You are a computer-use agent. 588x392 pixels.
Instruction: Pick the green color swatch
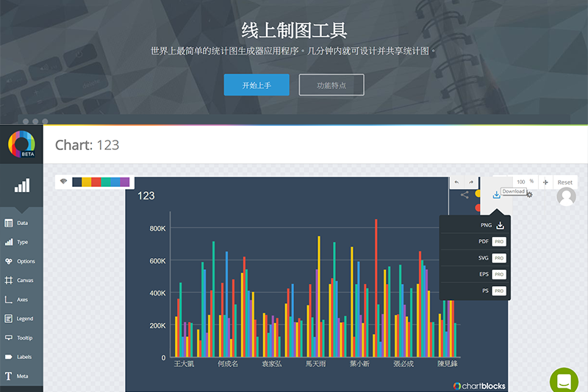[106, 182]
